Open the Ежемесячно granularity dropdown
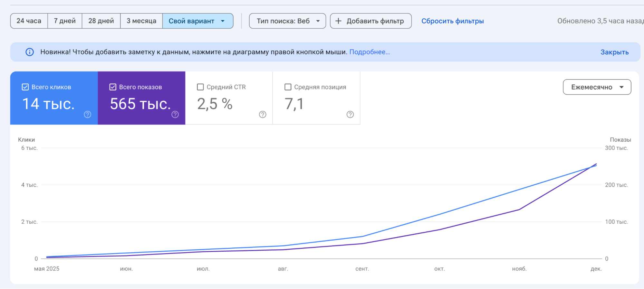Screen dimensions: 644x289 597,87
